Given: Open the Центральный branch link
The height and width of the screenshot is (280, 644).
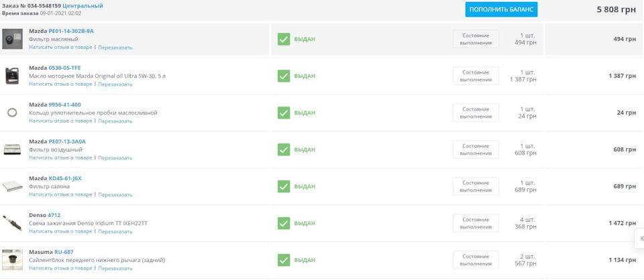Looking at the screenshot, I should click(83, 6).
